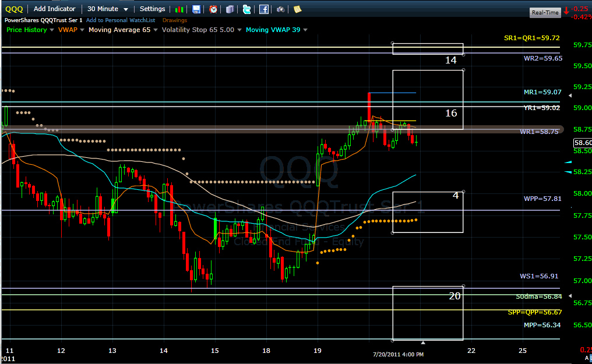The width and height of the screenshot is (592, 364).
Task: Click the Add Indicator button
Action: [x=54, y=9]
